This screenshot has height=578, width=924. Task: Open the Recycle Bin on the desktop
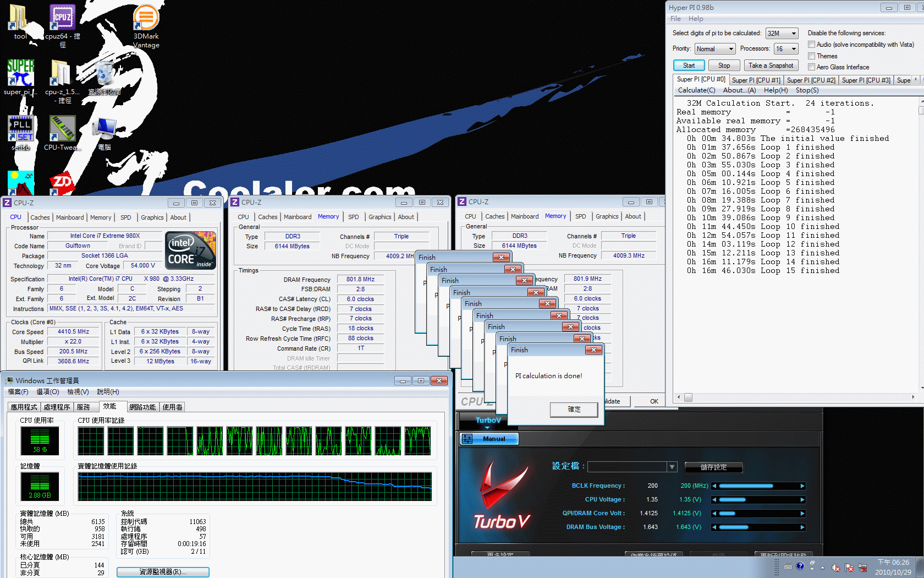click(x=105, y=77)
